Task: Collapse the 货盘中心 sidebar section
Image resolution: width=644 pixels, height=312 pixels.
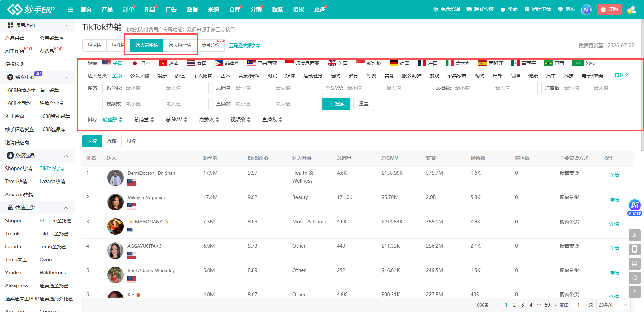Action: tap(66, 77)
